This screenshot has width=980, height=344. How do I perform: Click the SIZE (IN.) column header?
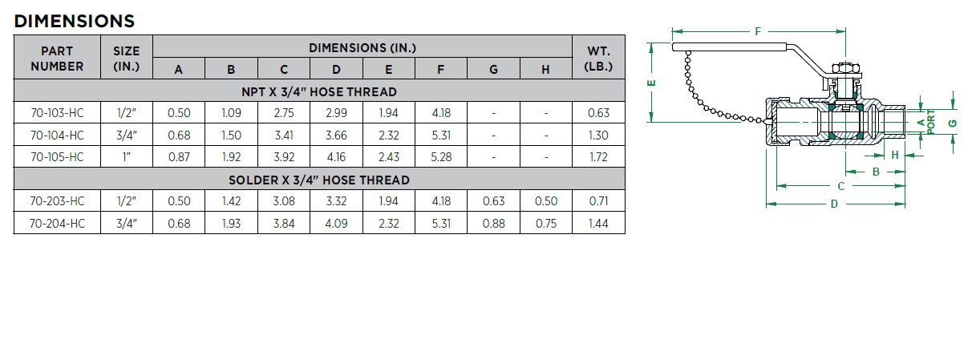coord(127,59)
